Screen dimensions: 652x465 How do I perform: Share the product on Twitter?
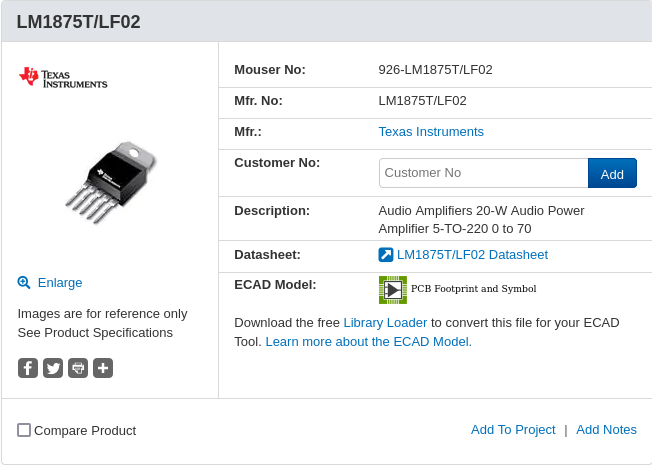pos(53,368)
